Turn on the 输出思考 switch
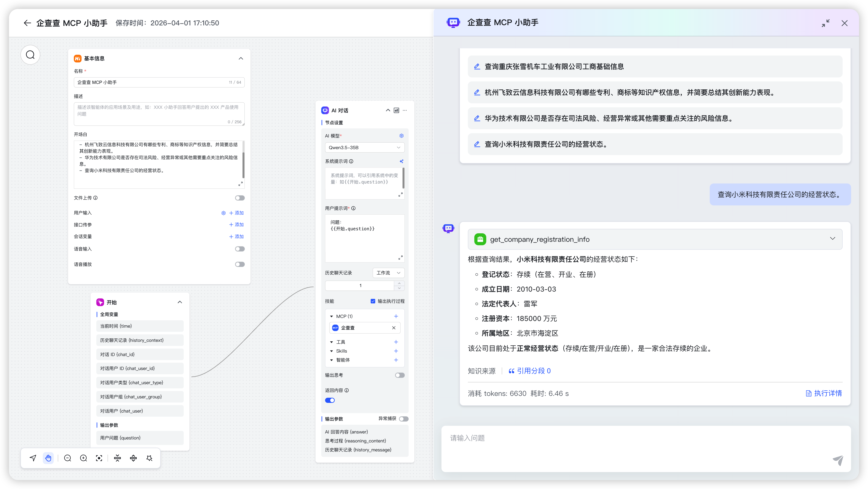This screenshot has height=489, width=868. pyautogui.click(x=400, y=375)
